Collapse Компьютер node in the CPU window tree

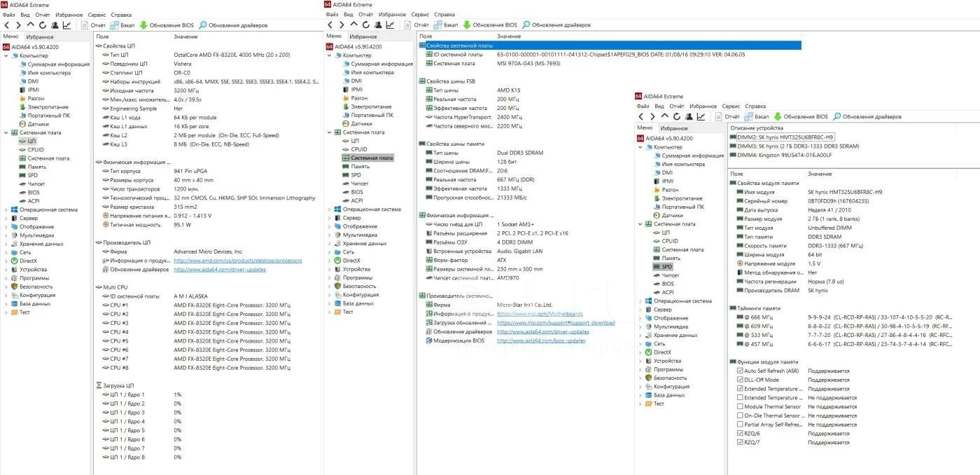coord(6,55)
